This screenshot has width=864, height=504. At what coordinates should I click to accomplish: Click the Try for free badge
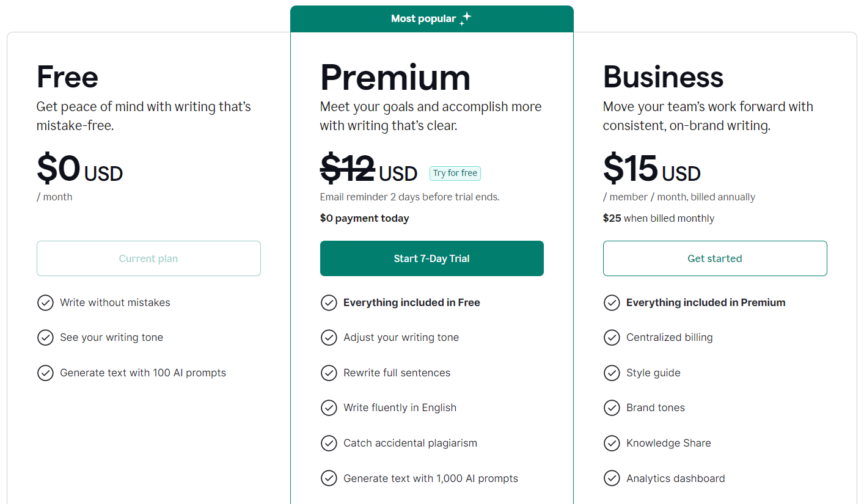point(455,173)
